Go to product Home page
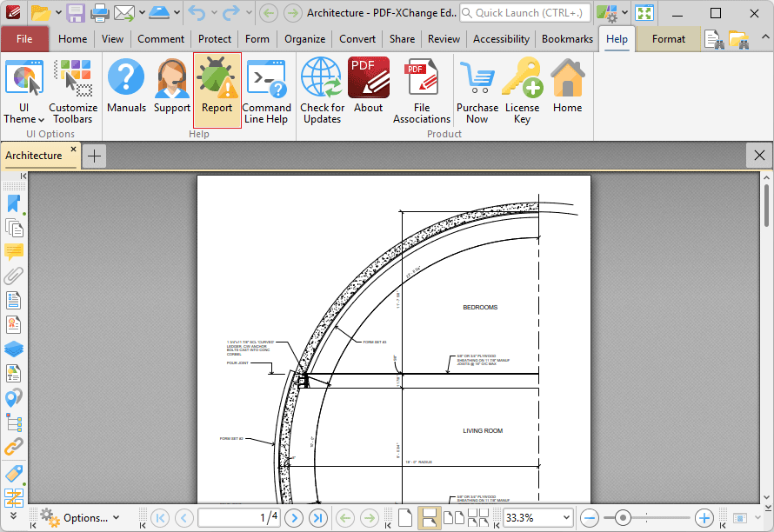The image size is (774, 532). tap(568, 86)
